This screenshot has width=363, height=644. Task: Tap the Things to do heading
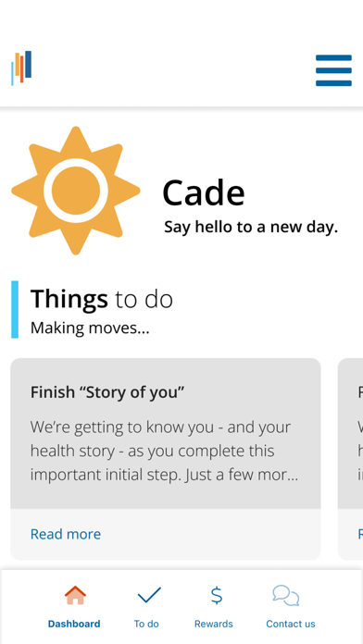coord(102,299)
